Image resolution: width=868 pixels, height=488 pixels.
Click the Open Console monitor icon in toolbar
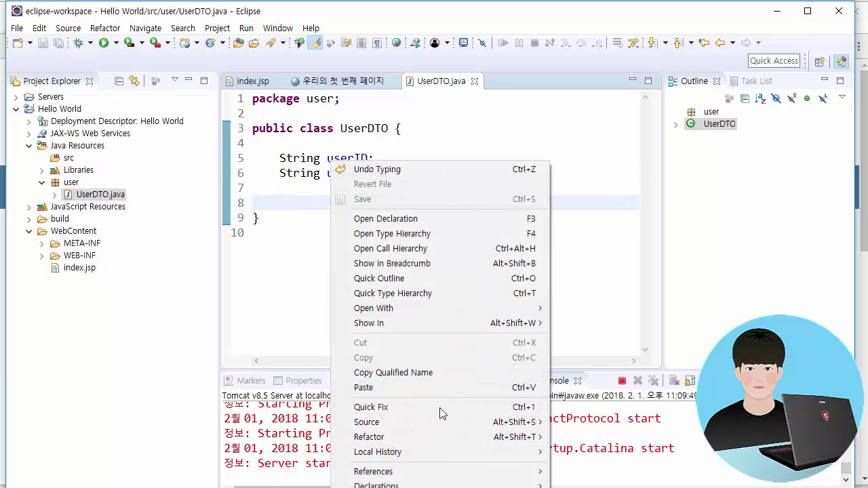click(x=463, y=43)
